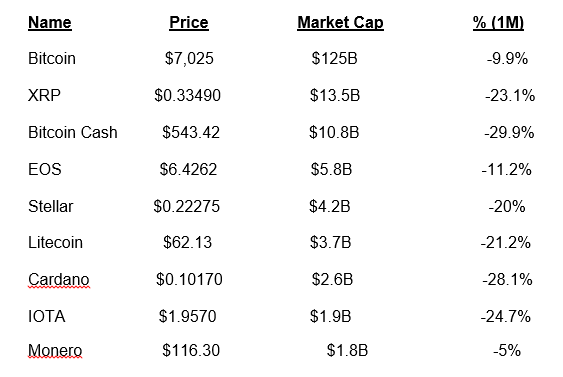Screen dimensions: 563x377
Task: Click the $5.8B EOS market cap
Action: click(331, 169)
